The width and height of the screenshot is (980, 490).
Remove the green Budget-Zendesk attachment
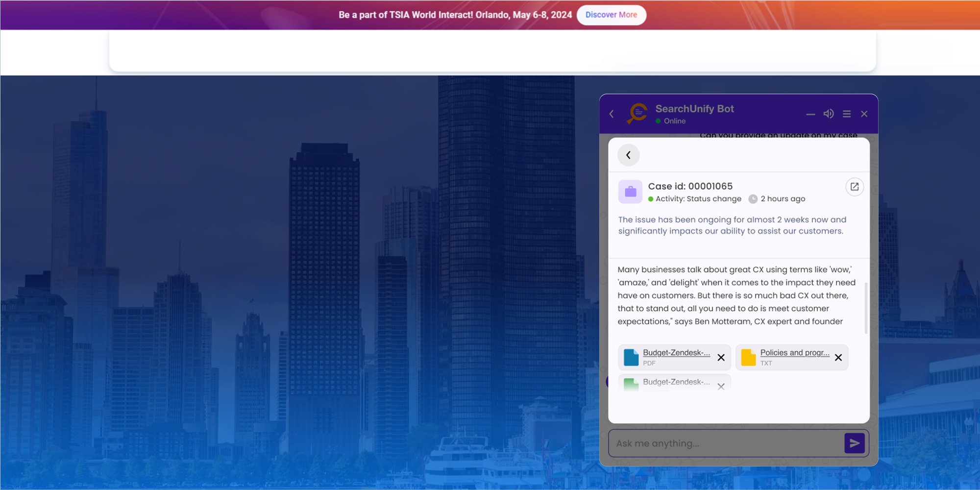pos(721,387)
